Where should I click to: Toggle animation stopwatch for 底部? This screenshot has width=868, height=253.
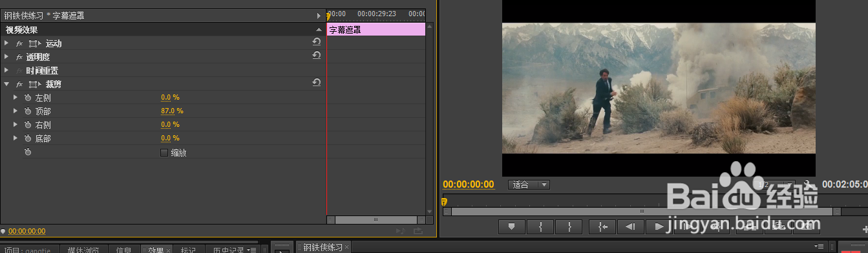coord(27,138)
